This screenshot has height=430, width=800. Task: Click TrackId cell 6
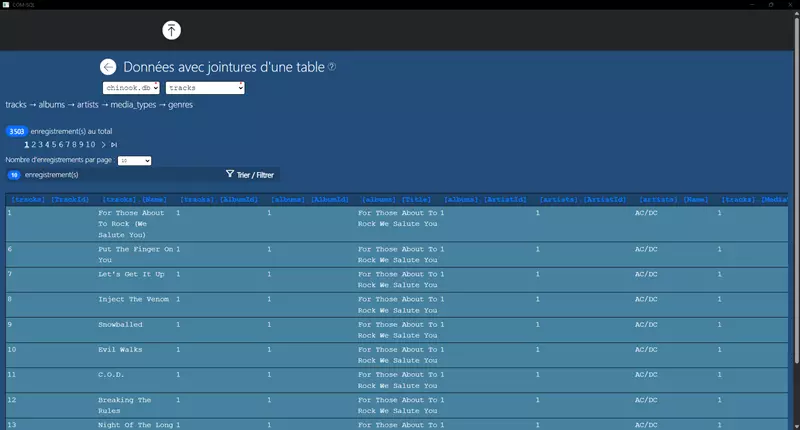click(10, 249)
